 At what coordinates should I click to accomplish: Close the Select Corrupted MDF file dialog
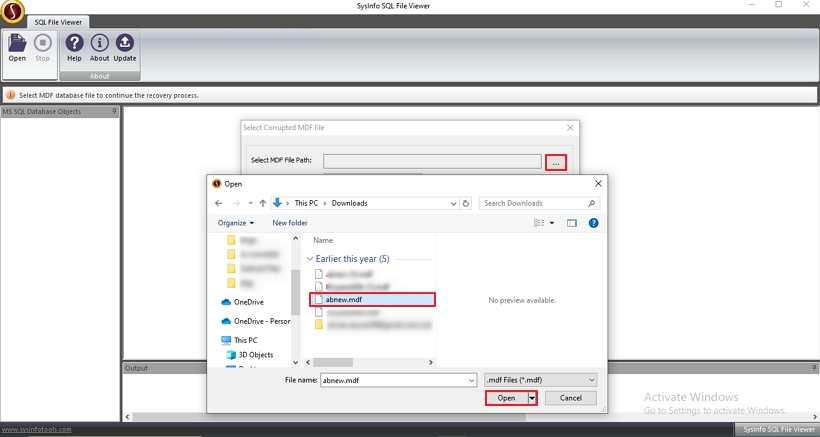(570, 128)
